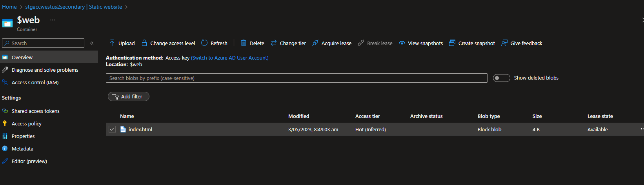The width and height of the screenshot is (644, 185).
Task: Sort by Blob type column header
Action: pos(489,116)
